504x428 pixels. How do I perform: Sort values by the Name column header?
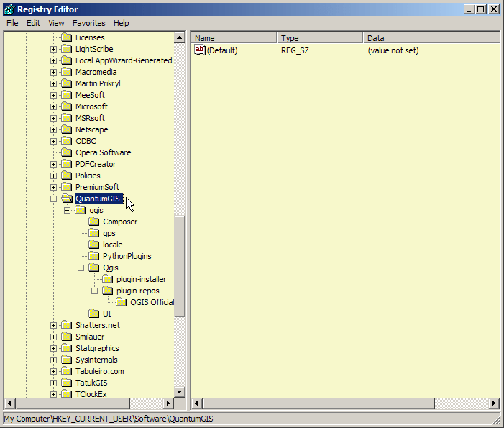click(x=234, y=38)
